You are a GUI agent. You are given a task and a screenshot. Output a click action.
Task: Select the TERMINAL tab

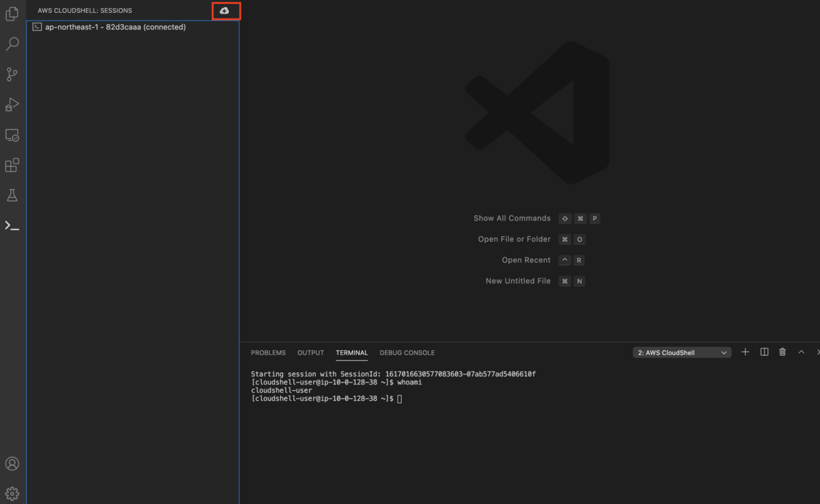[x=352, y=353]
